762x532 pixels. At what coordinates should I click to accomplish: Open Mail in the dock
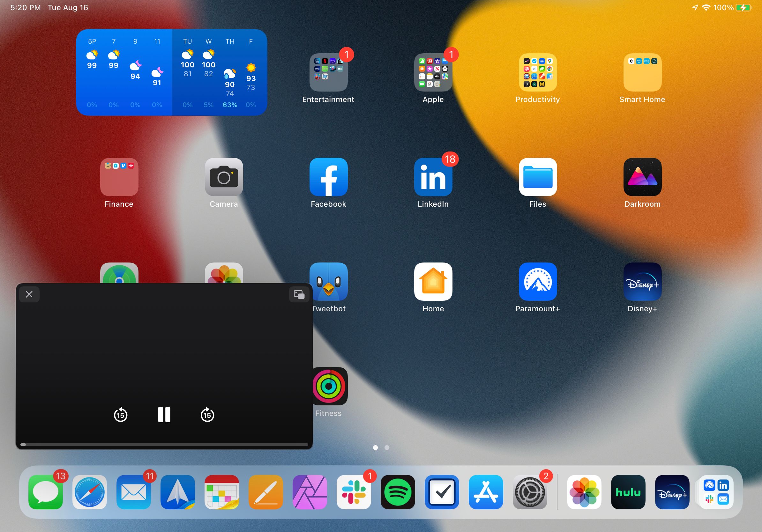pos(134,492)
